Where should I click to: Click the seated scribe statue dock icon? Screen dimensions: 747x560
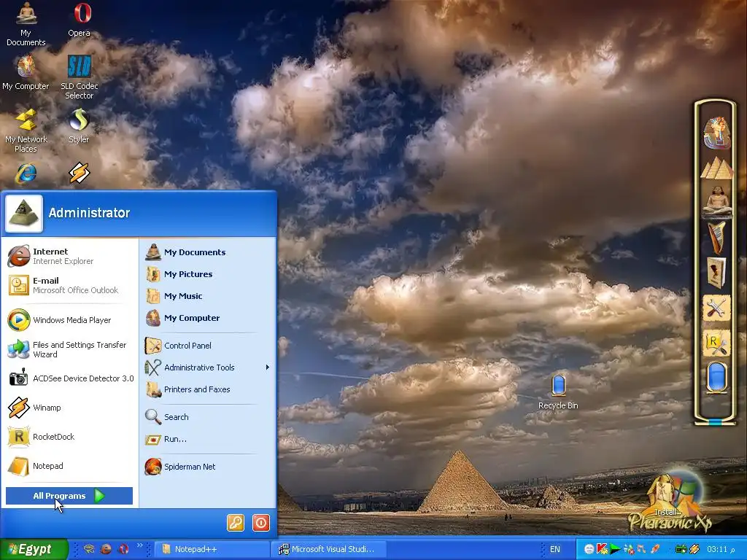point(716,201)
